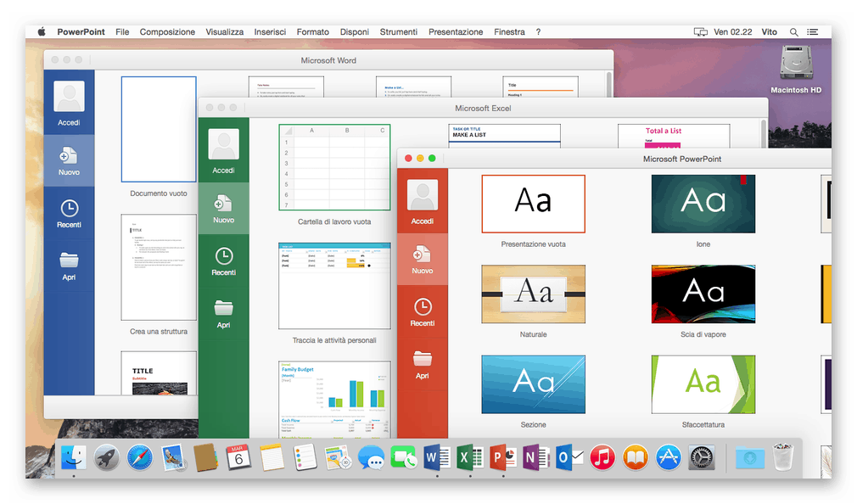857x504 pixels.
Task: Select Nuovo in PowerPoint sidebar
Action: click(x=423, y=260)
